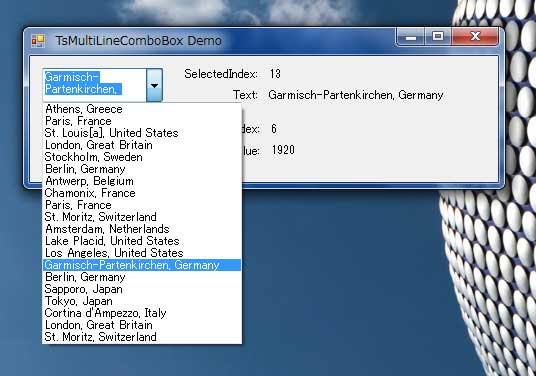
Task: Pick Tokyo, Japan in the dropdown list
Action: pyautogui.click(x=142, y=301)
